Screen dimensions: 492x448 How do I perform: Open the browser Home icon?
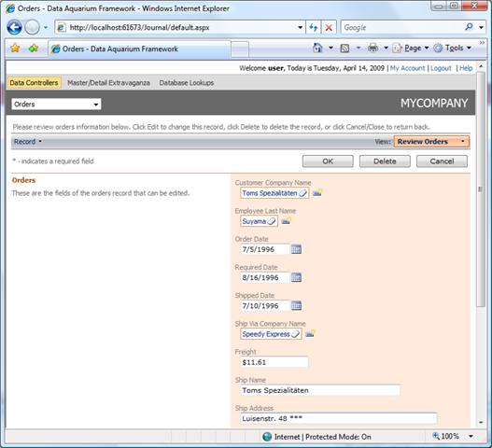click(317, 48)
